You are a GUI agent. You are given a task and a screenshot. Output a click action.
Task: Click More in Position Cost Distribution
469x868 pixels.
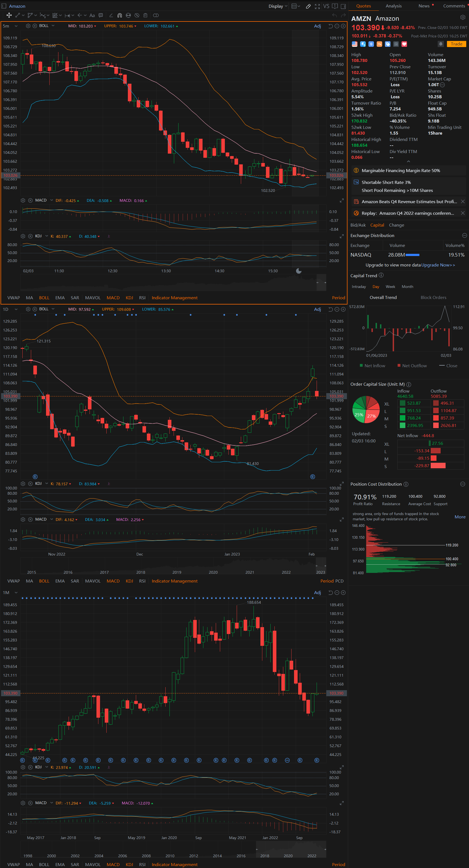coord(460,517)
